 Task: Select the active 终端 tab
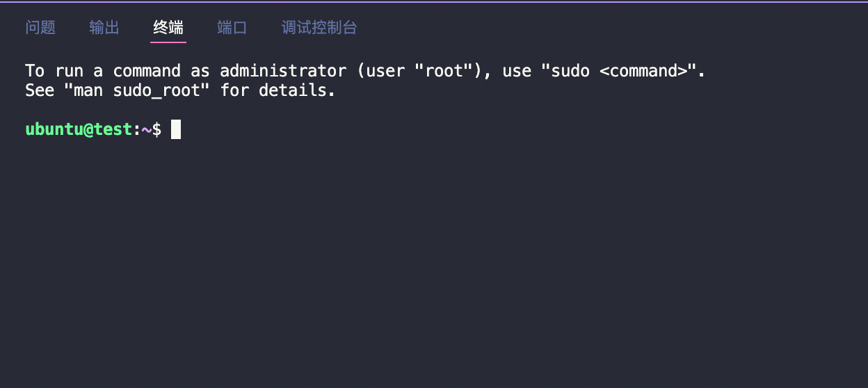168,28
